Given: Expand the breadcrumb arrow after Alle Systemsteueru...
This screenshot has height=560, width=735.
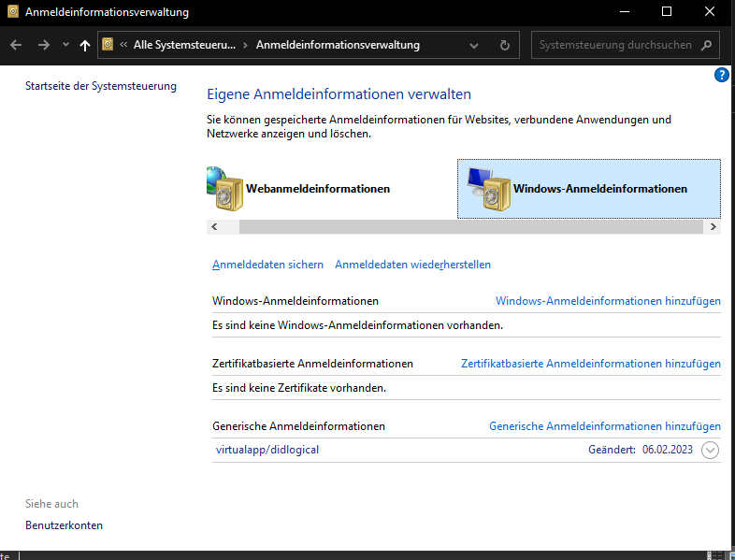Looking at the screenshot, I should [245, 45].
